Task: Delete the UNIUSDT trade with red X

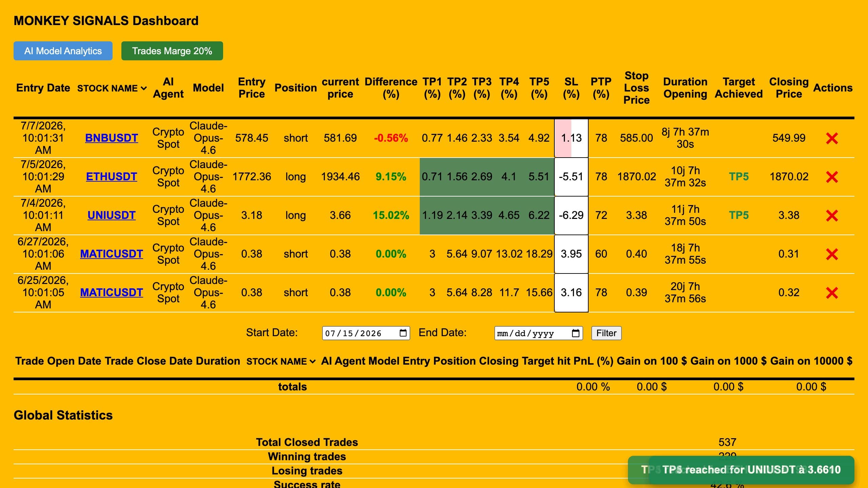Action: click(x=832, y=215)
